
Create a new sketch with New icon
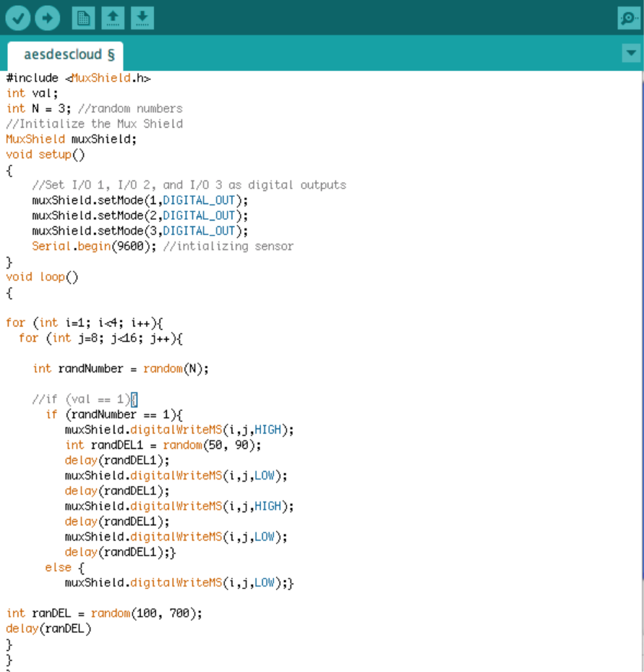(83, 18)
